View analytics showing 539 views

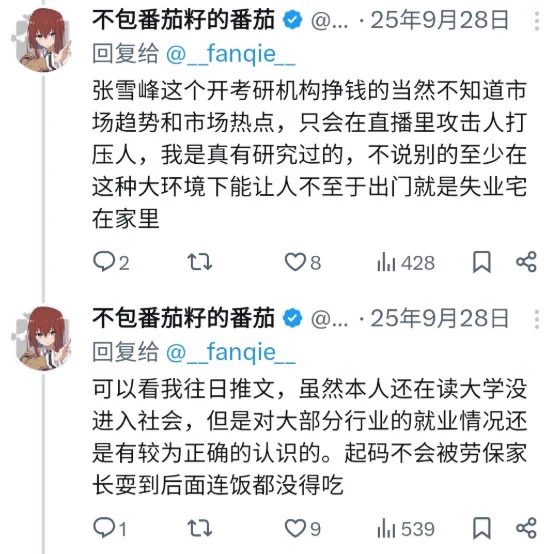[x=406, y=529]
